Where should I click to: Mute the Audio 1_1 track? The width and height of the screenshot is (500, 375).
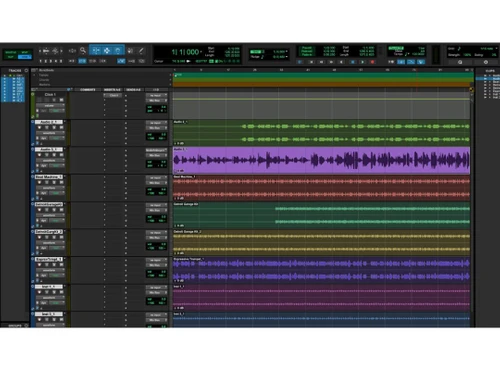61,155
